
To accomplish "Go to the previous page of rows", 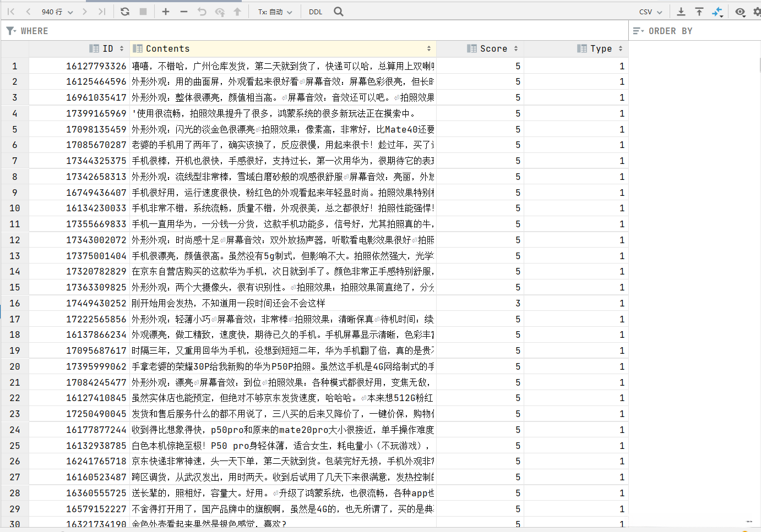I will tap(28, 12).
